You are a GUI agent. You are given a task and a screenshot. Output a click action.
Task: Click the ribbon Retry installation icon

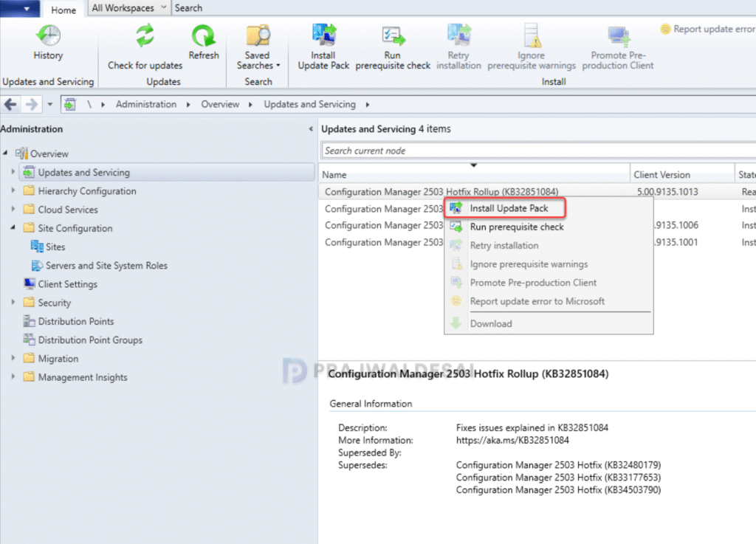tap(458, 35)
